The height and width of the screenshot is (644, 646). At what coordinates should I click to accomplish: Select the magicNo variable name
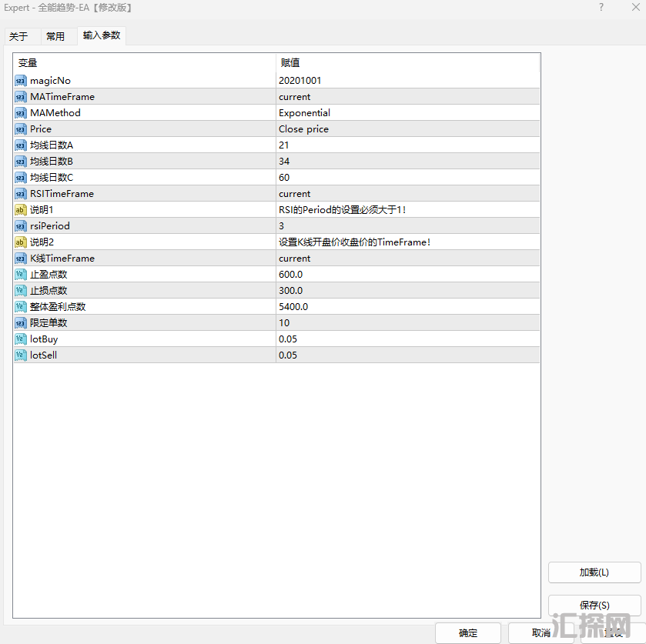click(50, 81)
